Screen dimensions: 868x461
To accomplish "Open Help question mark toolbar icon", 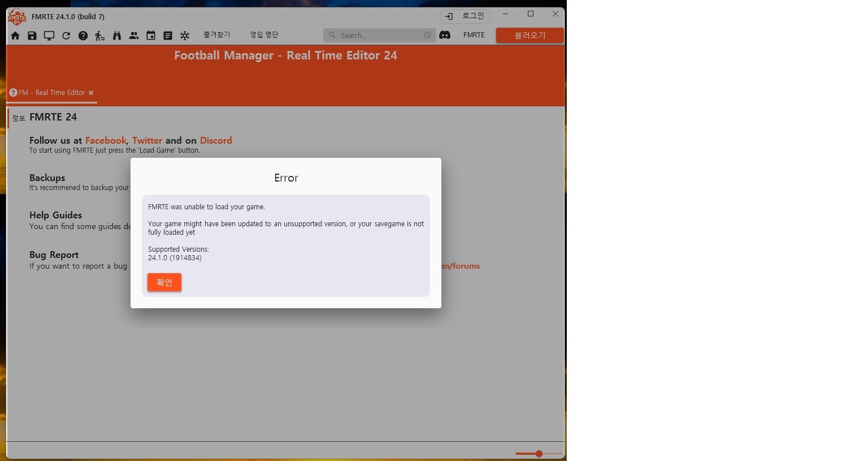I will [x=83, y=36].
